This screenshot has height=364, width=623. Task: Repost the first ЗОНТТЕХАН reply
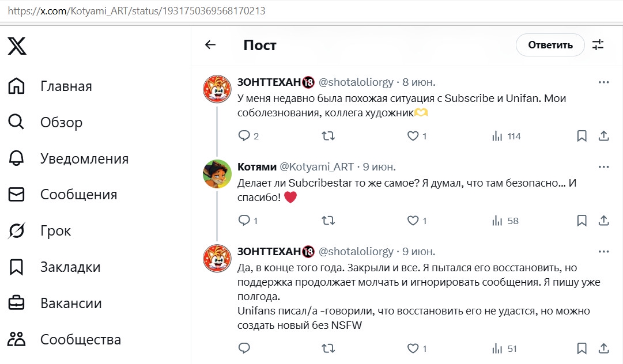(328, 136)
